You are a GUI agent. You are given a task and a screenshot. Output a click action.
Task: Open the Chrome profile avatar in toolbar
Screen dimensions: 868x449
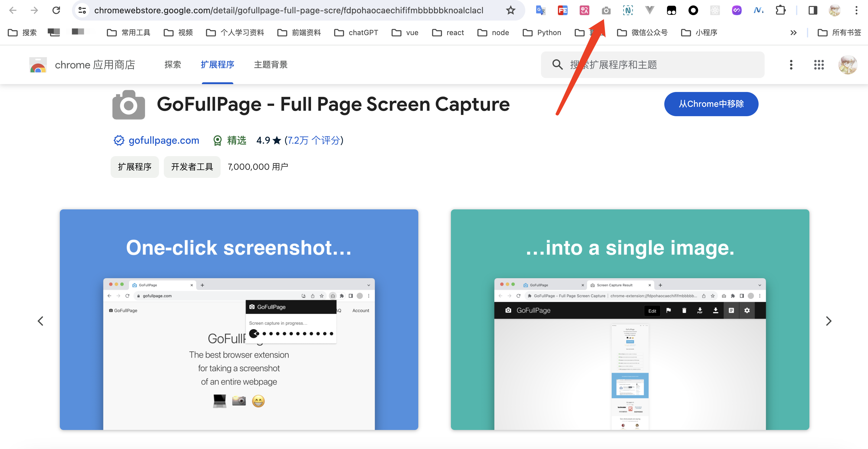click(835, 11)
